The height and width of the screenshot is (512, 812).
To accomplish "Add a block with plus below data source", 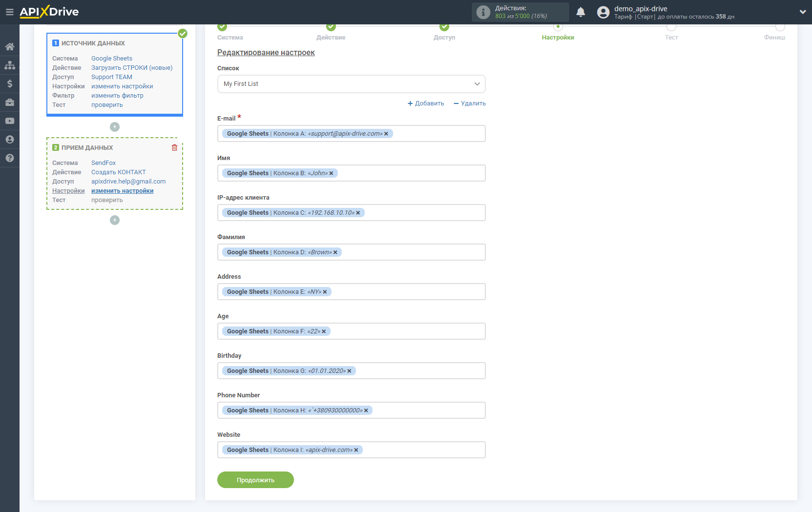I will tap(115, 127).
